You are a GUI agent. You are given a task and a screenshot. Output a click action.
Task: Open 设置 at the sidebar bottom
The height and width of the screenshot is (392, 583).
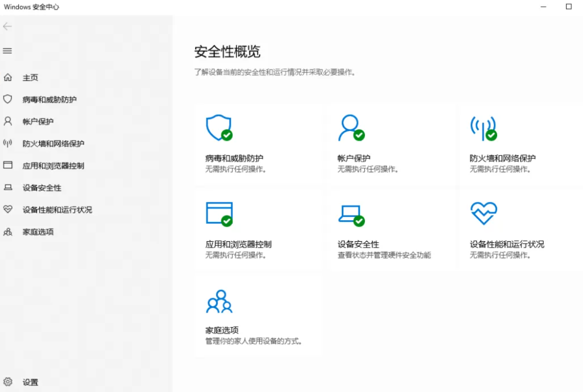(30, 382)
